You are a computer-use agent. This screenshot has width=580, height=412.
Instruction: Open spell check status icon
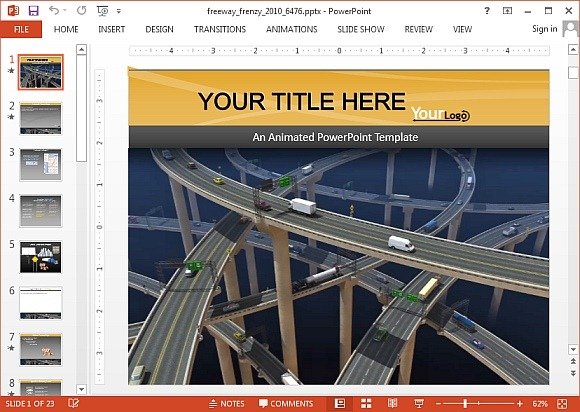73,403
